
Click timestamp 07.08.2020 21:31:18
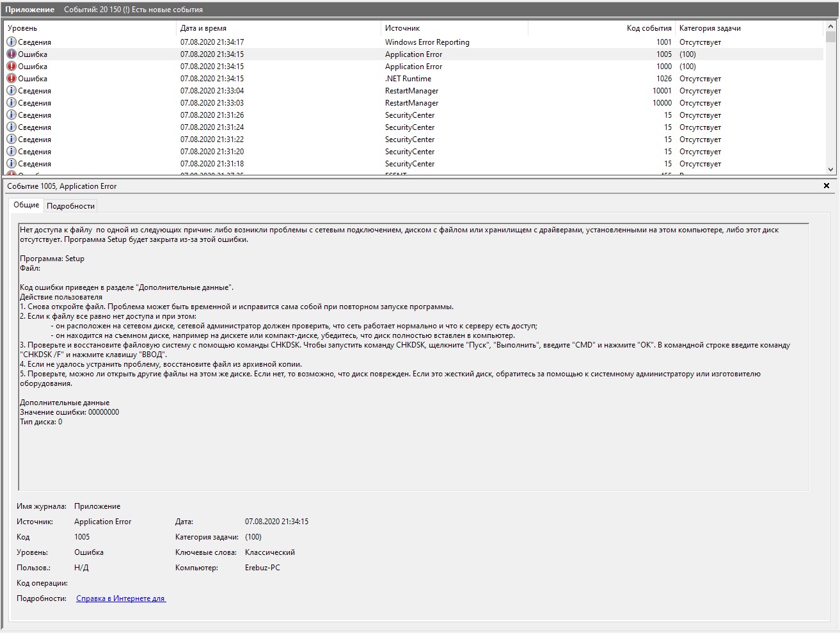coord(212,164)
